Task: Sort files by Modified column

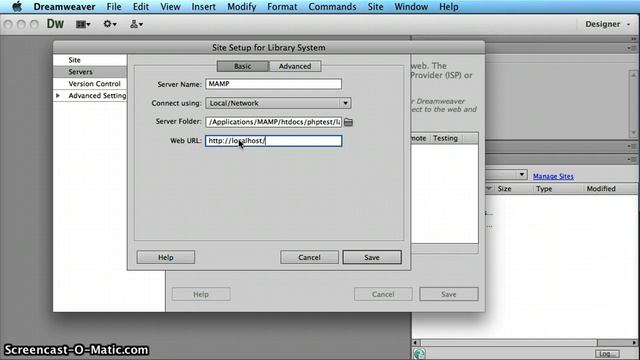Action: click(601, 189)
